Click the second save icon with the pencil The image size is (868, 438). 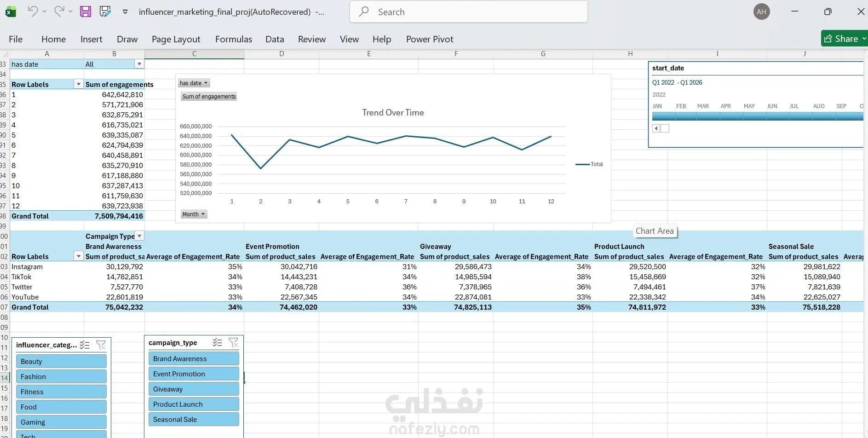pyautogui.click(x=105, y=12)
